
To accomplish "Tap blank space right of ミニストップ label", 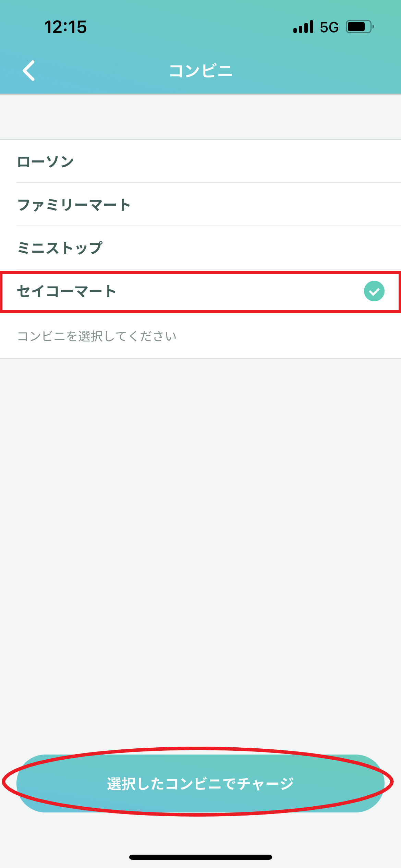I will point(250,248).
